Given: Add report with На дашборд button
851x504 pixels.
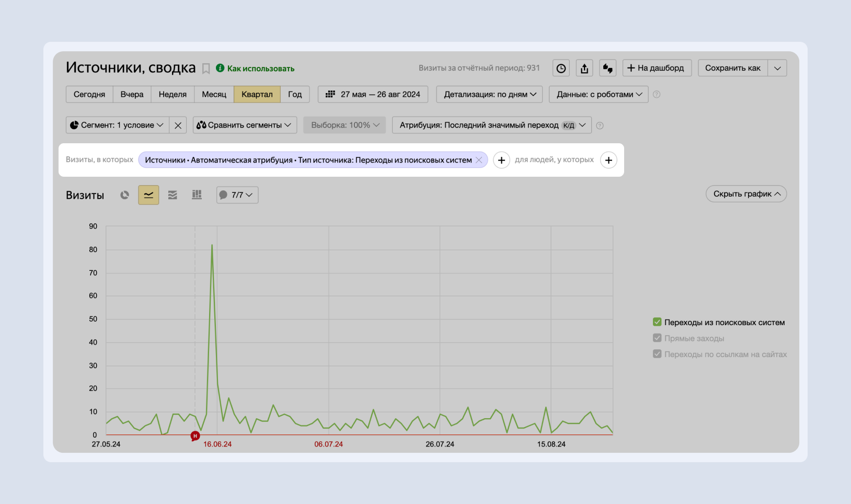Looking at the screenshot, I should (657, 68).
